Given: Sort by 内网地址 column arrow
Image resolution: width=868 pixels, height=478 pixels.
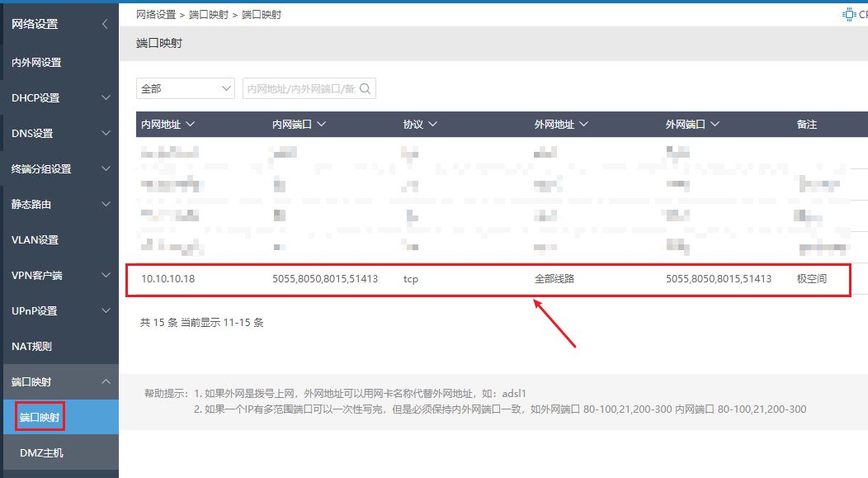Looking at the screenshot, I should tap(191, 125).
